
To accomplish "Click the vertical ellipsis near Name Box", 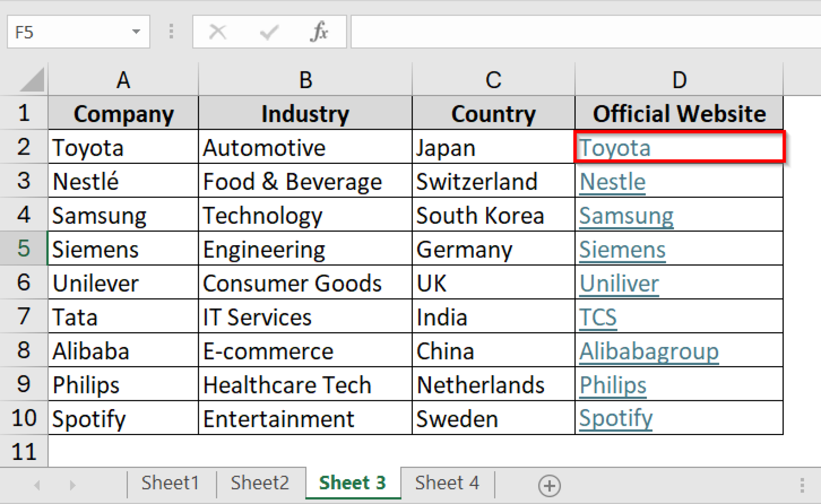I will [x=171, y=31].
